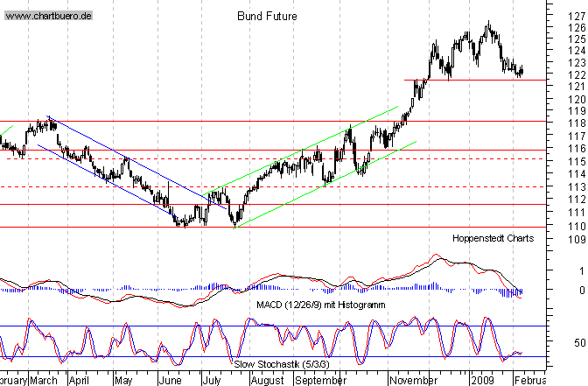The width and height of the screenshot is (588, 386).
Task: Click the 112 price axis value
Action: [577, 200]
